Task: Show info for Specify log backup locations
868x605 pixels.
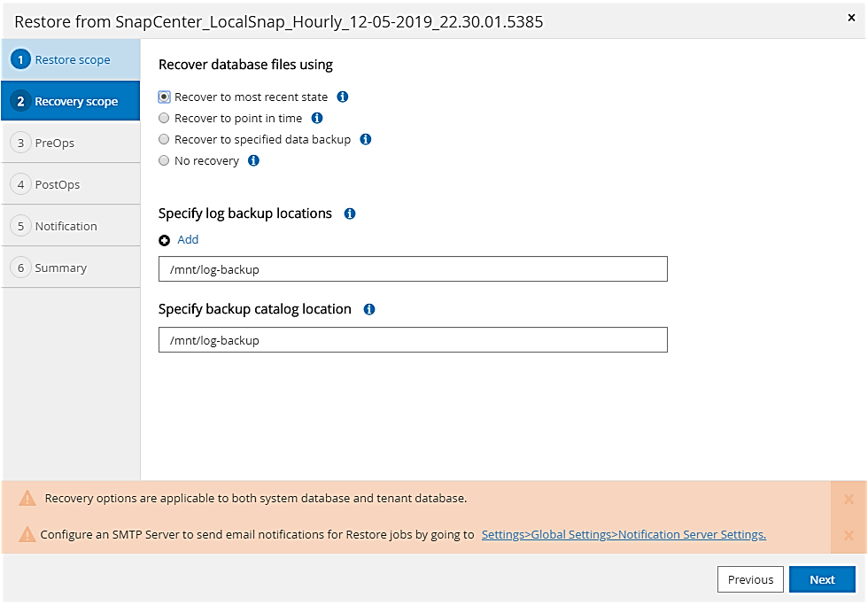Action: 350,213
